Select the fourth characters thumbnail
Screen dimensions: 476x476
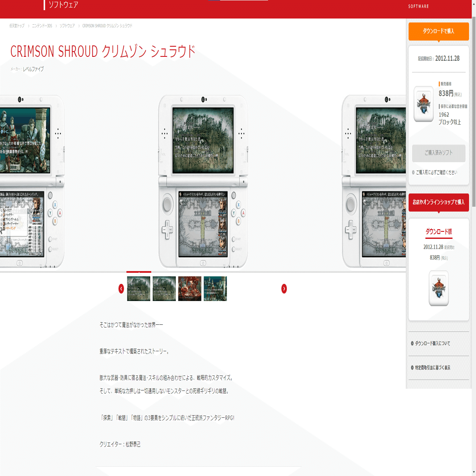(215, 288)
